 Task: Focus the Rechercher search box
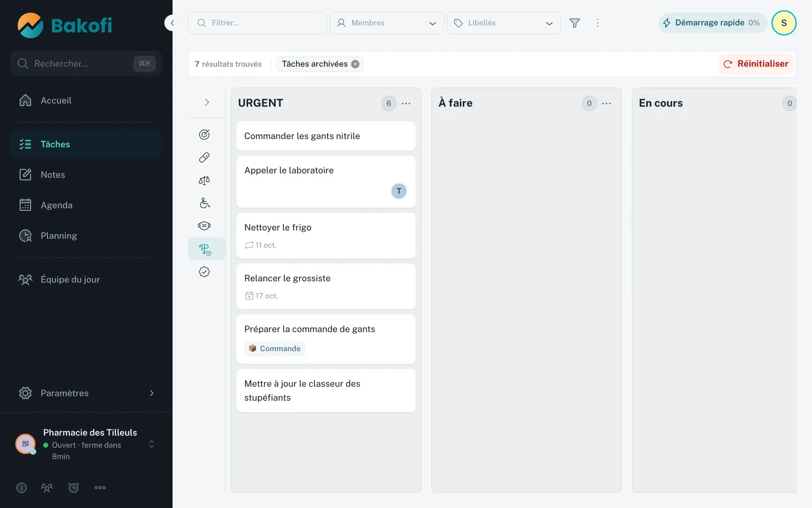pyautogui.click(x=86, y=63)
